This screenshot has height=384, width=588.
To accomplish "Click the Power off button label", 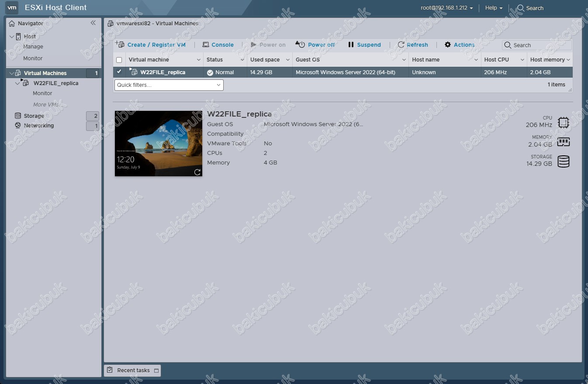I will (x=322, y=45).
